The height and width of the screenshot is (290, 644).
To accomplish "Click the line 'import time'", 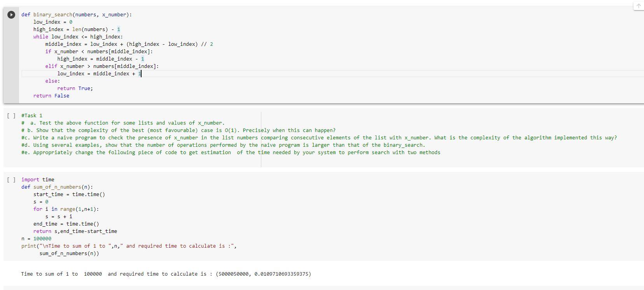I will (x=38, y=180).
